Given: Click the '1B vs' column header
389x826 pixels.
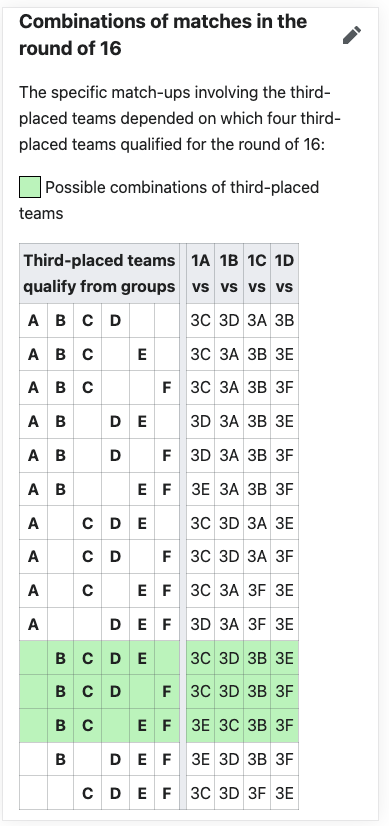Looking at the screenshot, I should (229, 273).
